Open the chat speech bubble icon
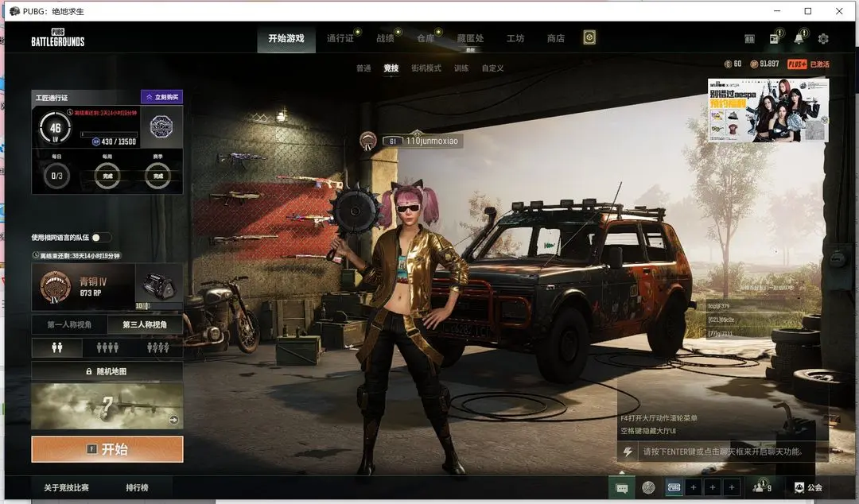 [x=622, y=487]
